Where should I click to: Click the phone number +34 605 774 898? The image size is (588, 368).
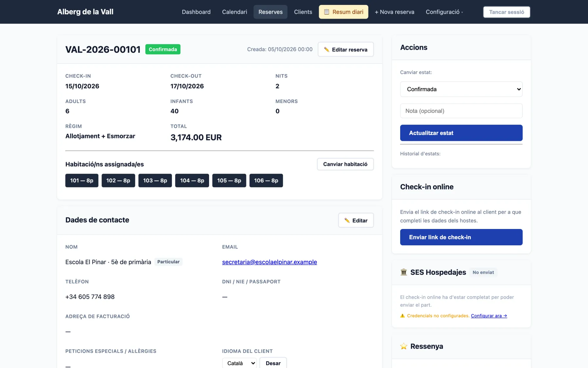point(90,297)
